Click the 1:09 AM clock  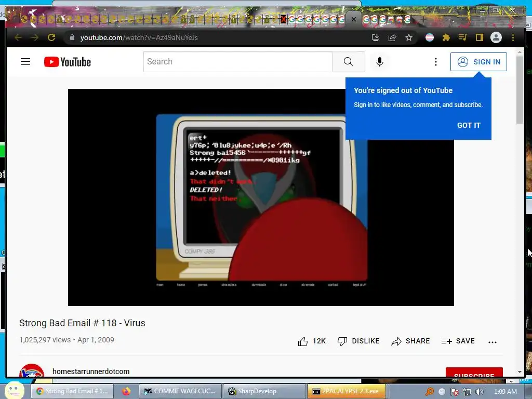pyautogui.click(x=505, y=392)
